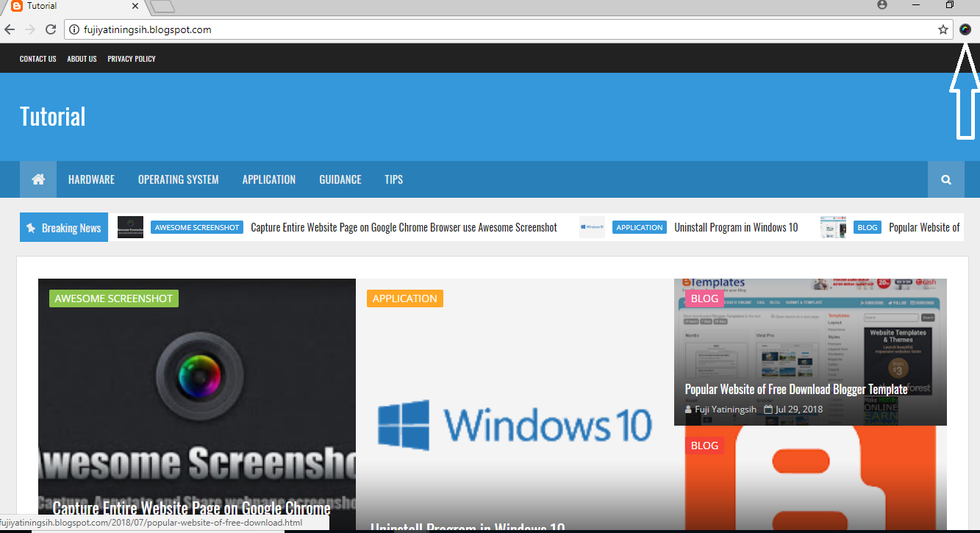Click the Tutorial blog title
Viewport: 980px width, 533px height.
click(52, 116)
